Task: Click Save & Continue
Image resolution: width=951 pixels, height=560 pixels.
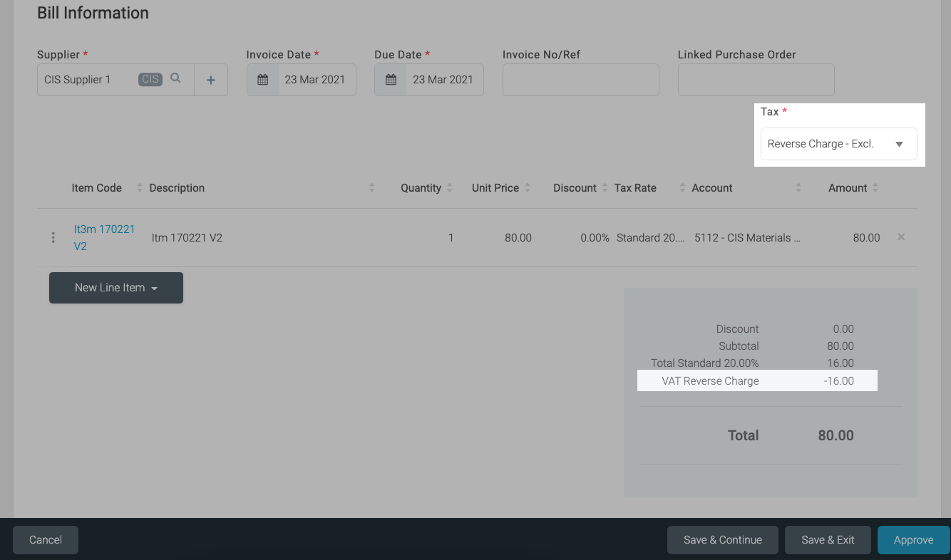Action: 722,539
